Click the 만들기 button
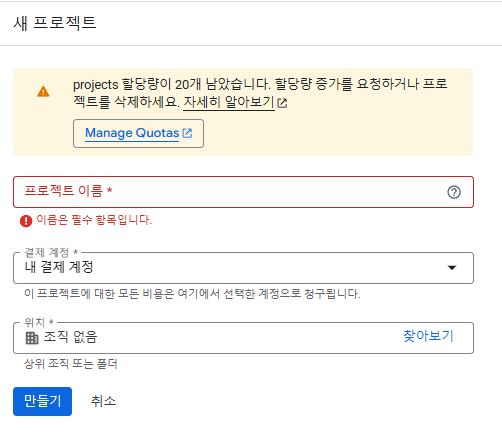The width and height of the screenshot is (502, 433). [x=42, y=401]
